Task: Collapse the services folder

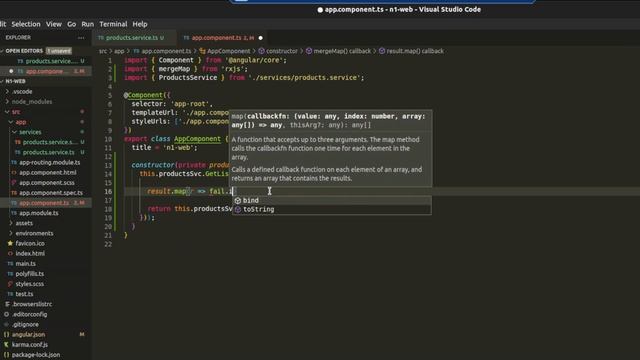Action: click(30, 132)
